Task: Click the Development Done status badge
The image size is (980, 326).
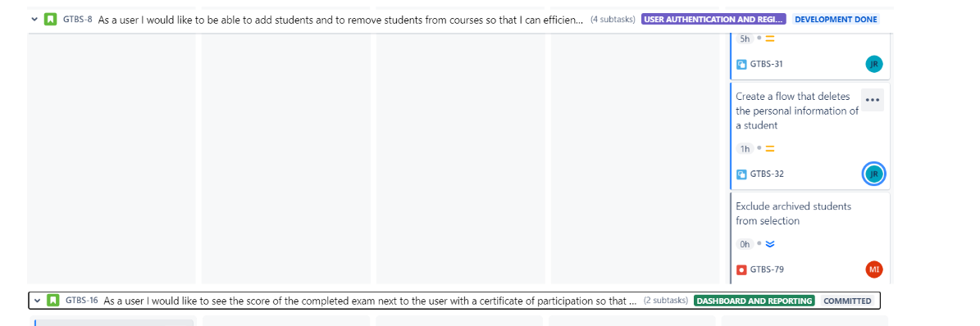Action: [836, 20]
